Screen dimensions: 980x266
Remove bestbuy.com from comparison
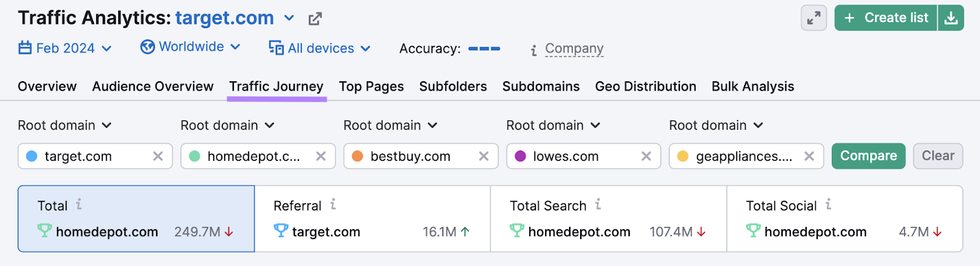(484, 157)
